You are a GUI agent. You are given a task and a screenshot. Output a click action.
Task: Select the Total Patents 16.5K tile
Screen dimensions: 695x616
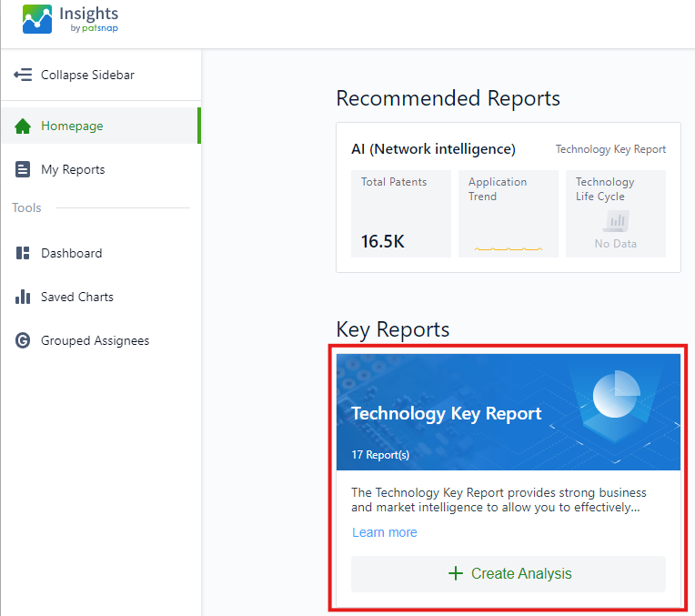point(400,214)
